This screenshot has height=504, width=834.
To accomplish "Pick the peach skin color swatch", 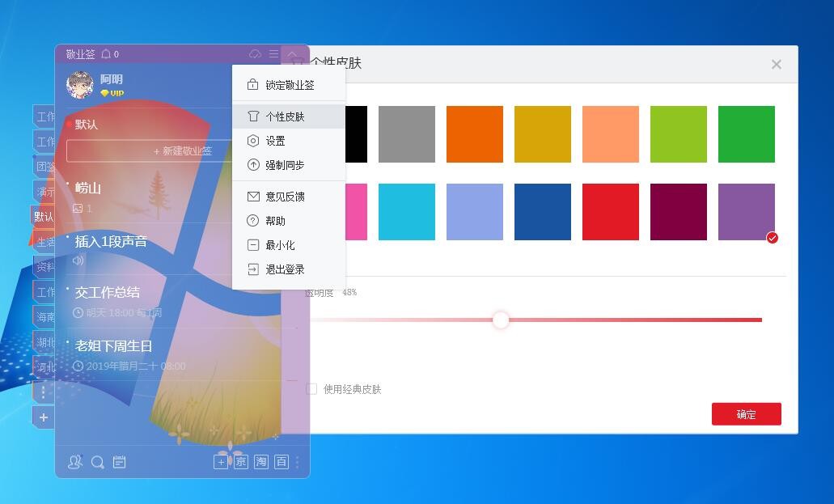I will coord(611,134).
